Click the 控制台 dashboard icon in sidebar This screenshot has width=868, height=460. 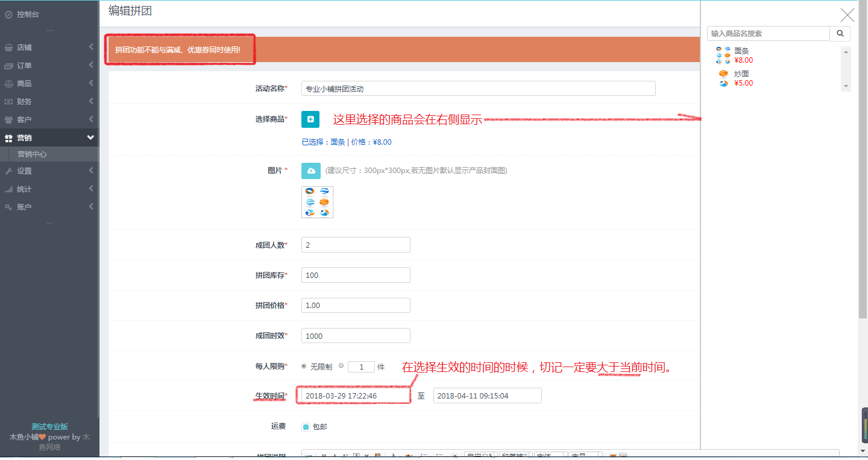8,14
